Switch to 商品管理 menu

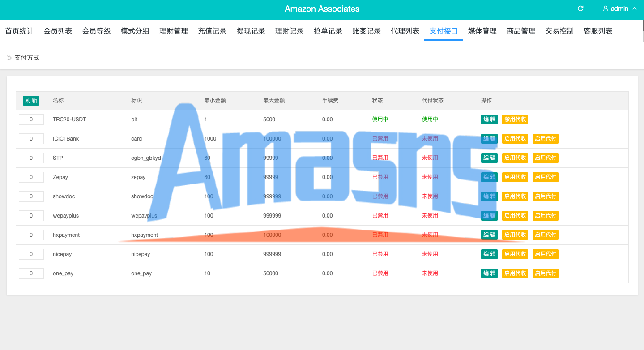click(x=521, y=31)
